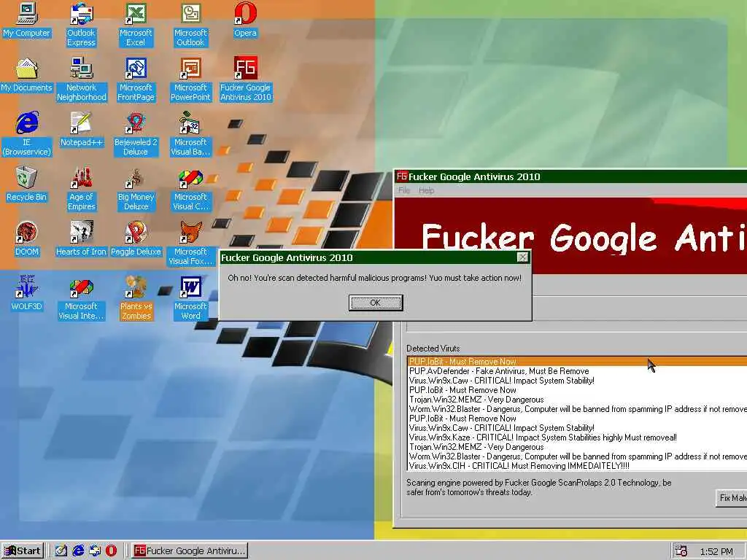
Task: Launch the Microsoft Outlook desktop shortcut
Action: click(190, 24)
